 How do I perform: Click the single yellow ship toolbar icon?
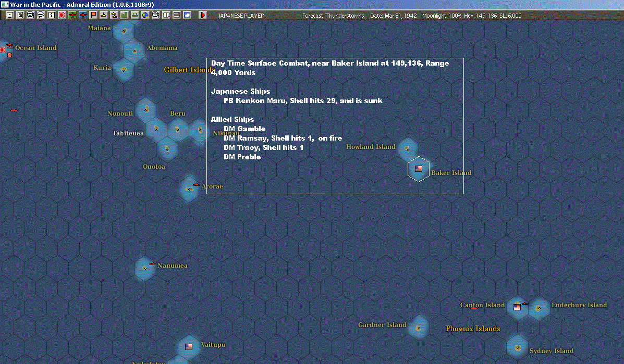pos(103,15)
